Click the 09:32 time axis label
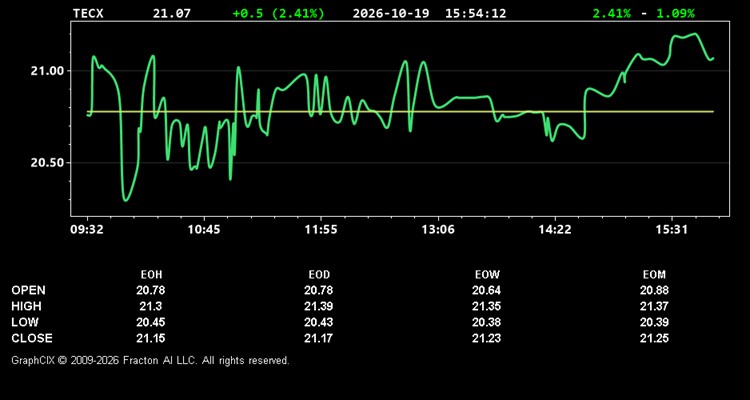Viewport: 750px width, 400px height. pyautogui.click(x=87, y=230)
